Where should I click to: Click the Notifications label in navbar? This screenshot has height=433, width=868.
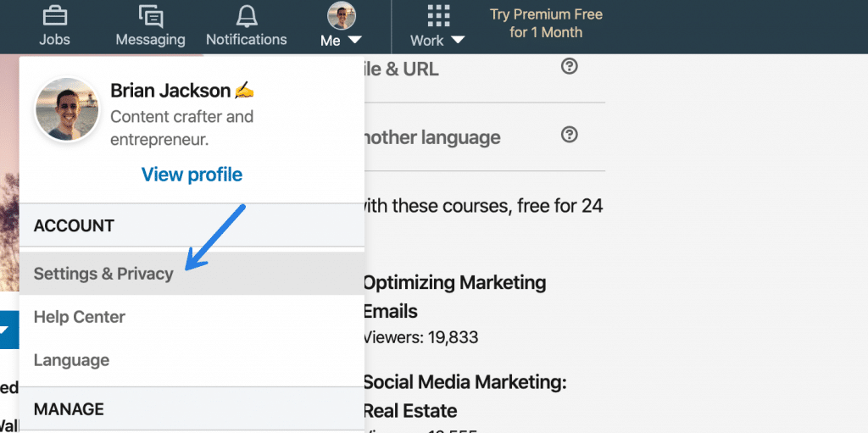click(247, 40)
